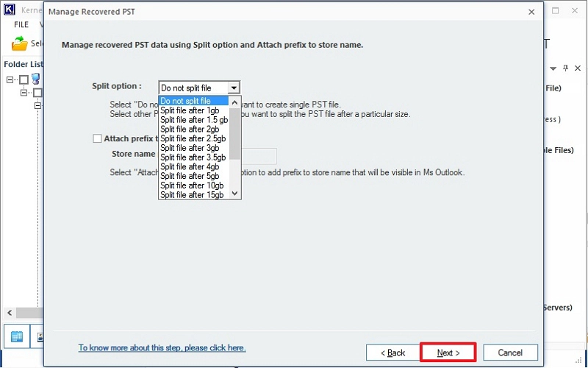Close the Manage Recovered PST dialog
The height and width of the screenshot is (368, 588).
tap(531, 12)
